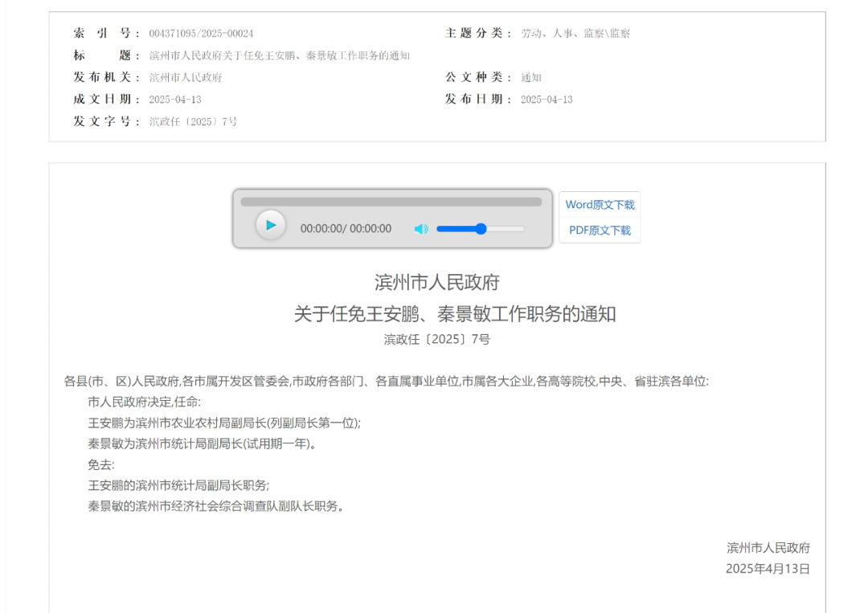Click the 00:00:00 time display
The width and height of the screenshot is (868, 613).
pos(346,229)
